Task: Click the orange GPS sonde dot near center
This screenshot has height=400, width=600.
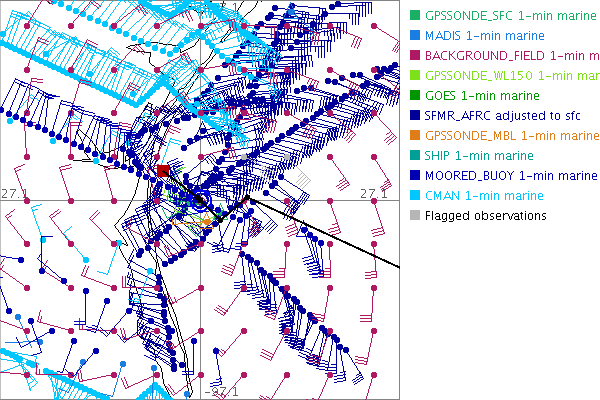Action: [x=207, y=223]
